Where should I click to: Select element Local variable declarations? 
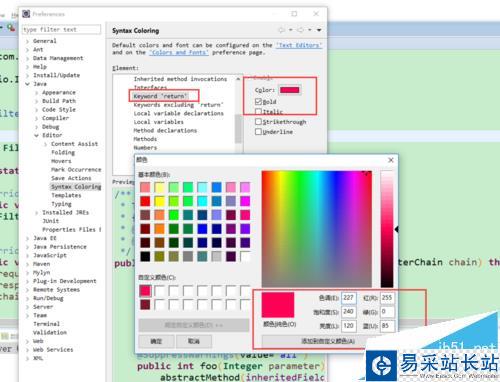point(178,113)
